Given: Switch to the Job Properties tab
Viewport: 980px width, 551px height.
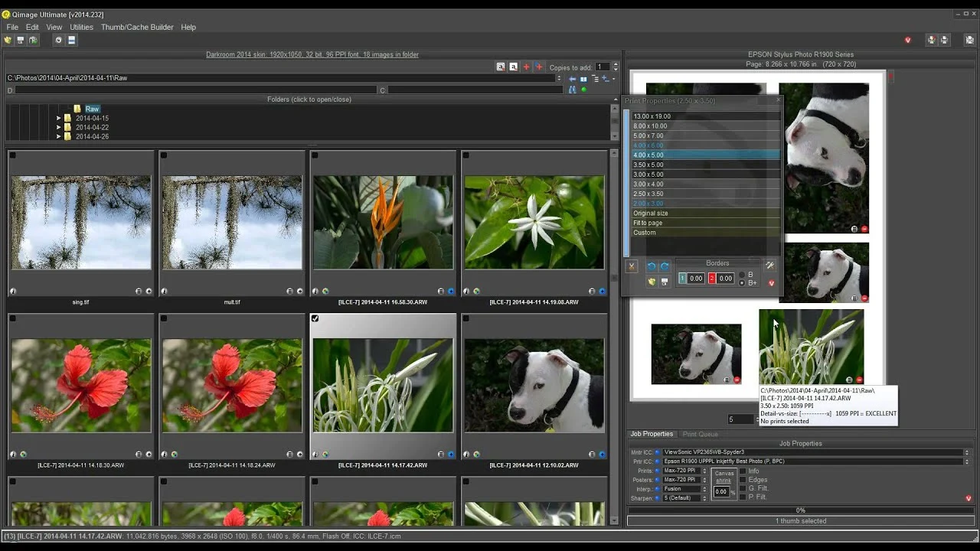Looking at the screenshot, I should (652, 434).
